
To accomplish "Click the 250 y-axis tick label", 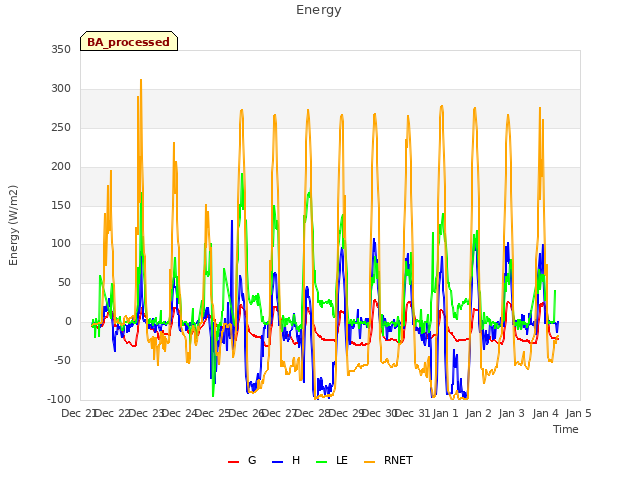I will point(61,127).
